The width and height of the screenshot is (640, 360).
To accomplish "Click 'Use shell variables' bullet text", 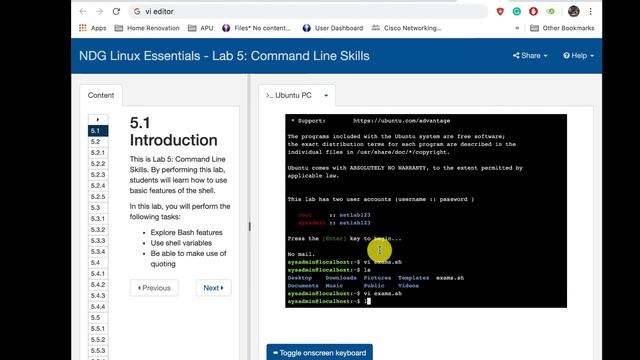I will [x=181, y=243].
